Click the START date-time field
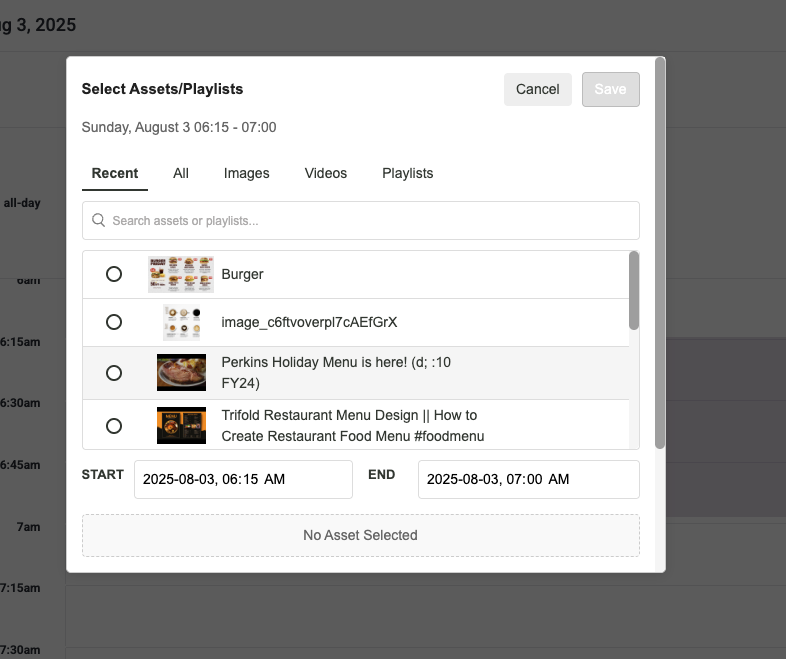This screenshot has width=786, height=659. (243, 479)
